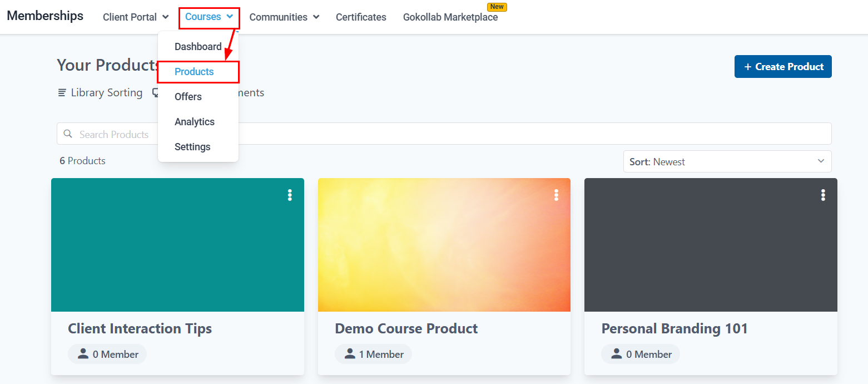Open the Certificates tab
Image resolution: width=868 pixels, height=384 pixels.
(x=361, y=17)
